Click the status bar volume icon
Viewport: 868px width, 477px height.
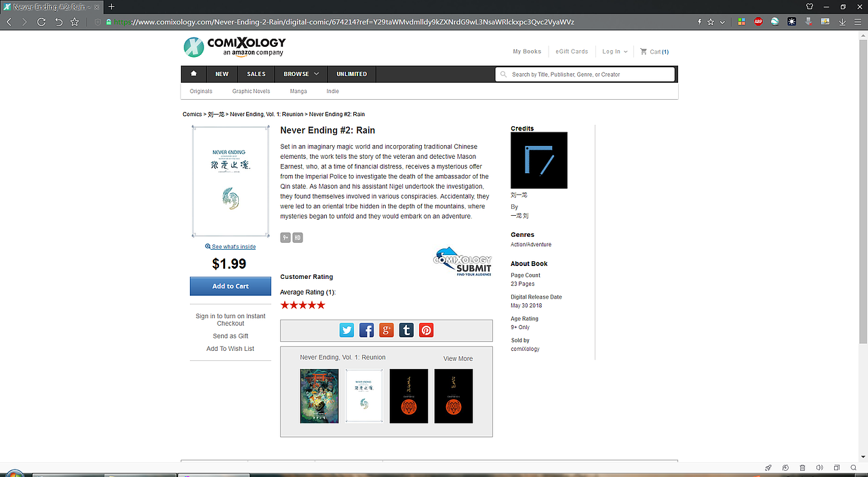point(819,468)
